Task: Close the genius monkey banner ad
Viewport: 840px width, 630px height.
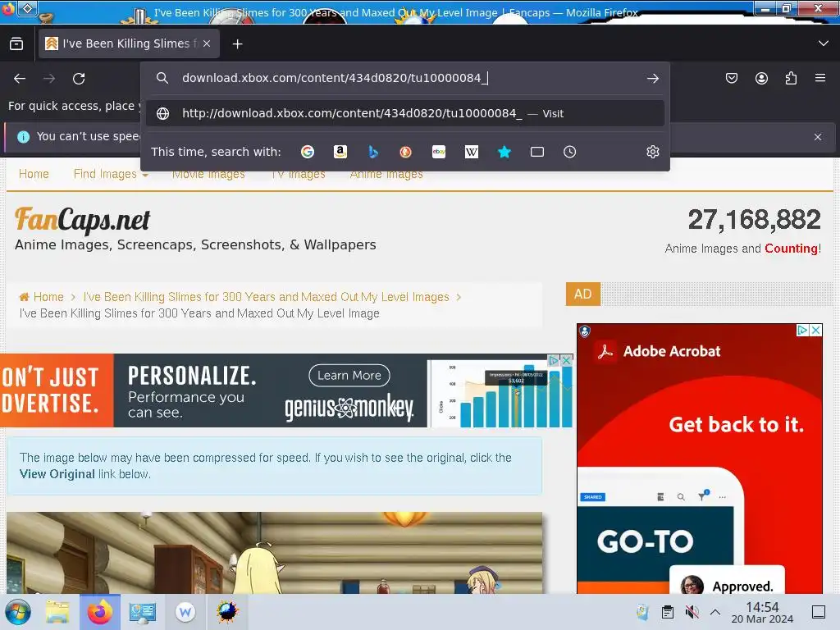Action: [566, 360]
